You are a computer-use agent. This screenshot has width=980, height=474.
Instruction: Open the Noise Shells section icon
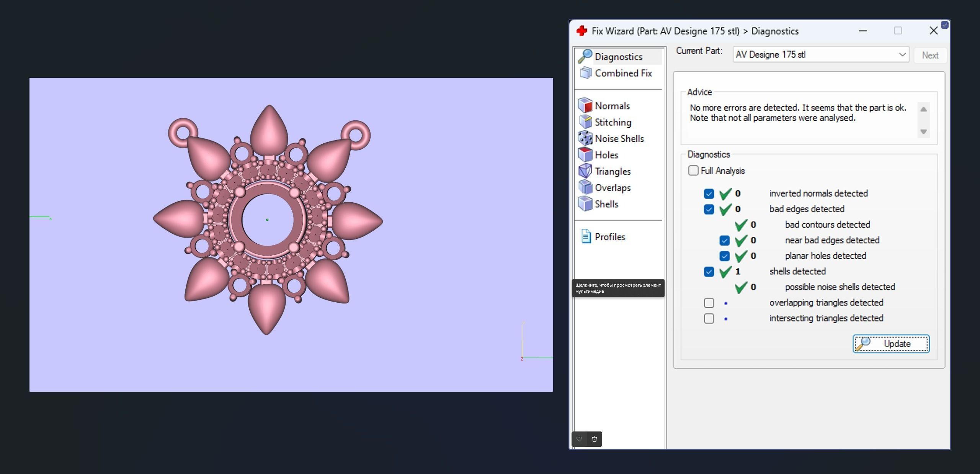(x=585, y=138)
